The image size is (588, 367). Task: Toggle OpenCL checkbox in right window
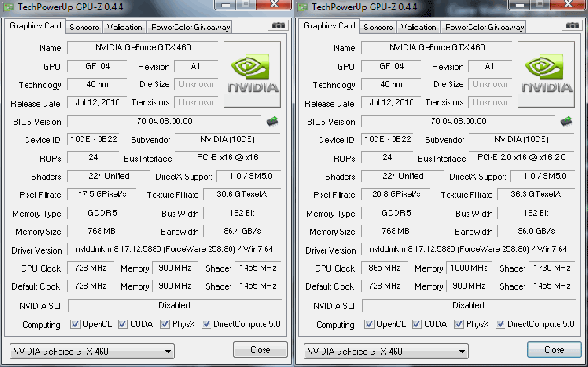pos(369,324)
